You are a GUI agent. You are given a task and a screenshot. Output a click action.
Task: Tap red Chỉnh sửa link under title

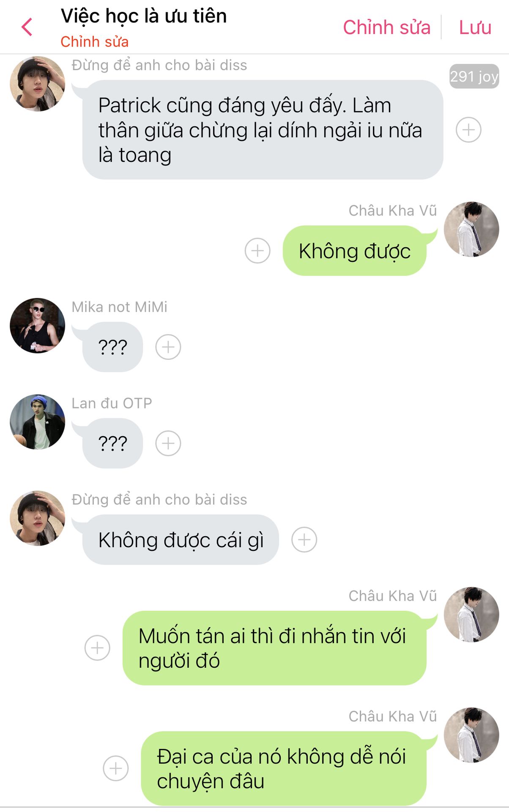click(x=94, y=42)
